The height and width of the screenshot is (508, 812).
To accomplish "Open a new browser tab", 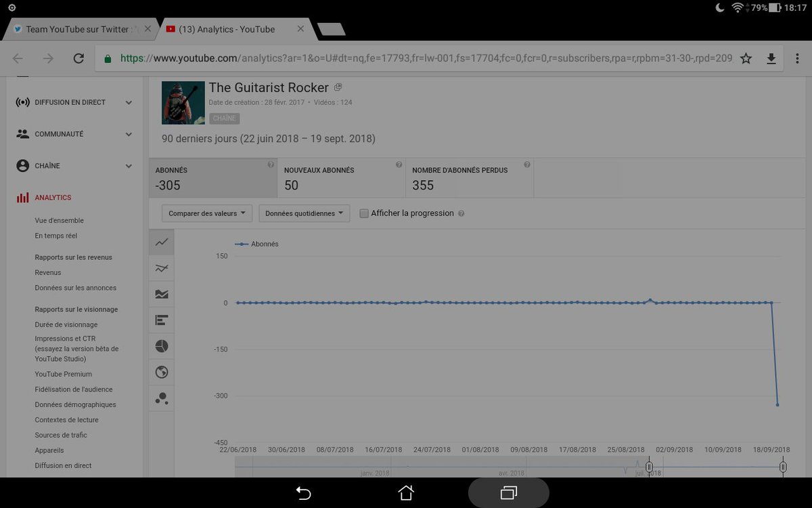I will coord(331,29).
